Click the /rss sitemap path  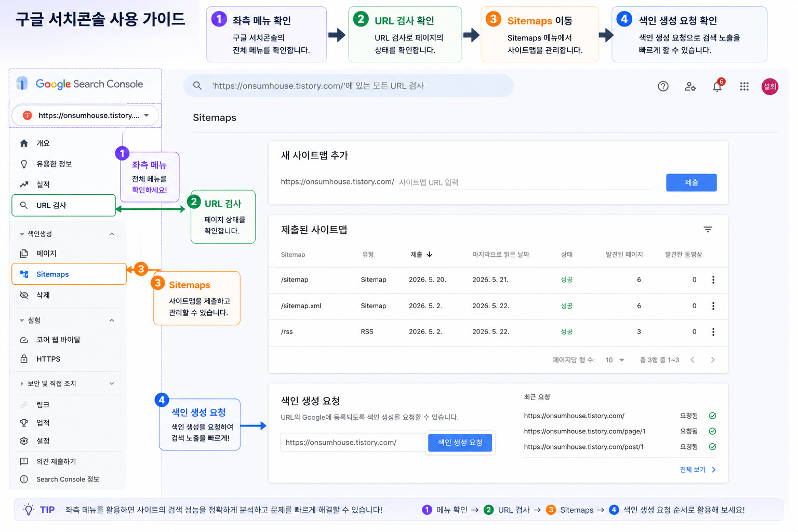click(287, 331)
